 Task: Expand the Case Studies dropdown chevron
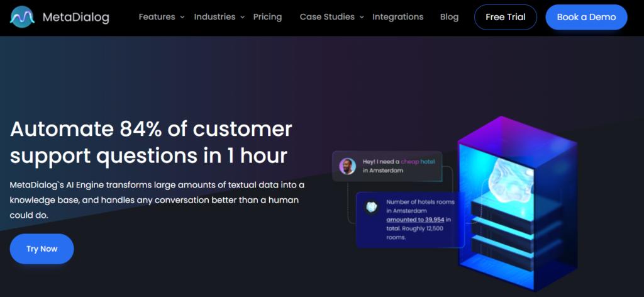(362, 18)
